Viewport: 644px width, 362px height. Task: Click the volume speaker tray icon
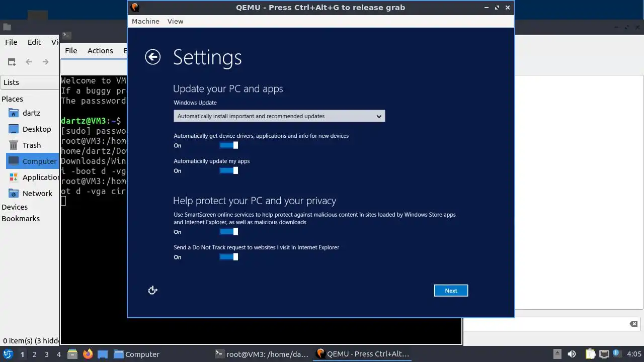pyautogui.click(x=572, y=354)
